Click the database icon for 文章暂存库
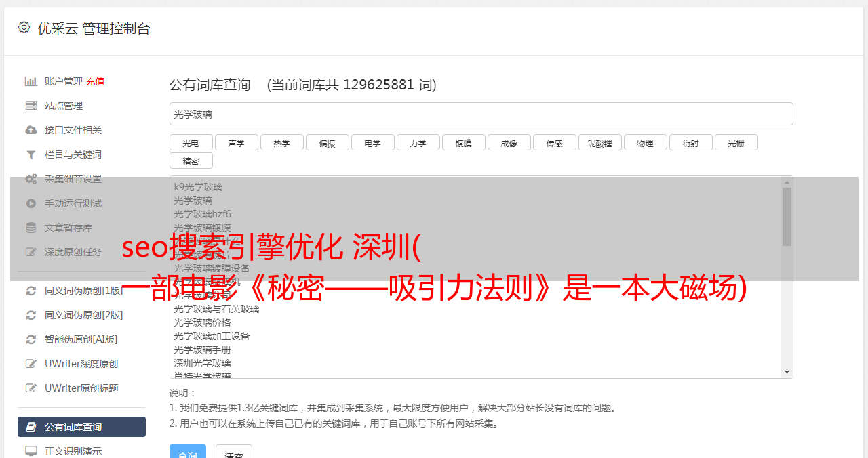 31,228
